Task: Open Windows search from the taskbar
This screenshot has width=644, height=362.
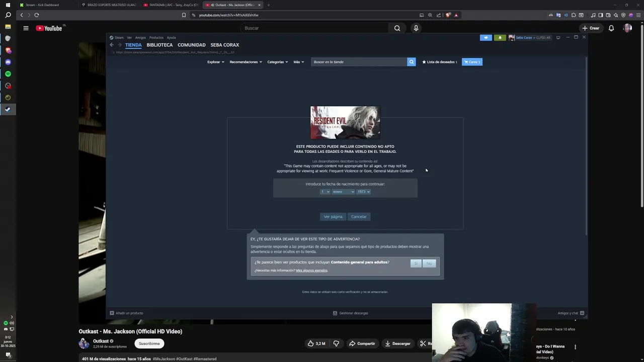Action: 8,15
